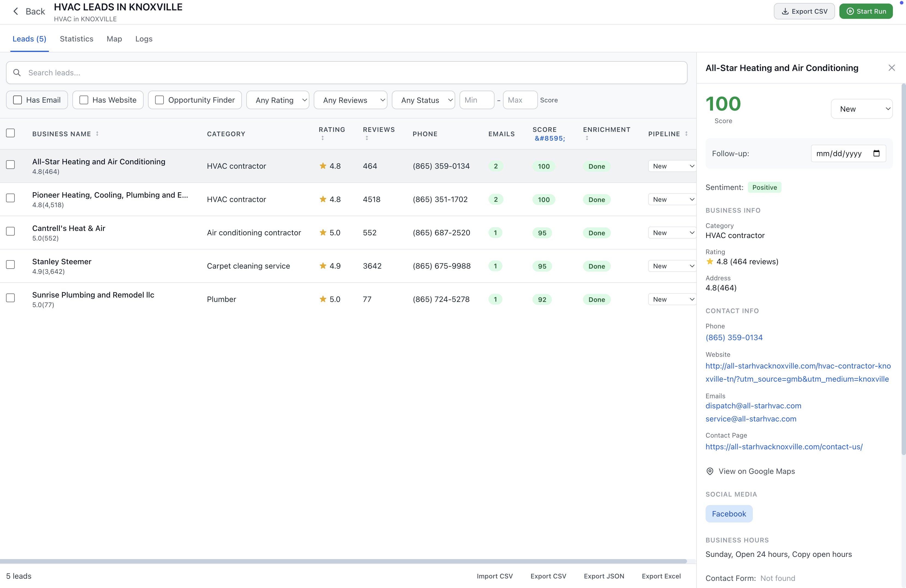Open the Logs tab
This screenshot has height=588, width=906.
tap(144, 39)
